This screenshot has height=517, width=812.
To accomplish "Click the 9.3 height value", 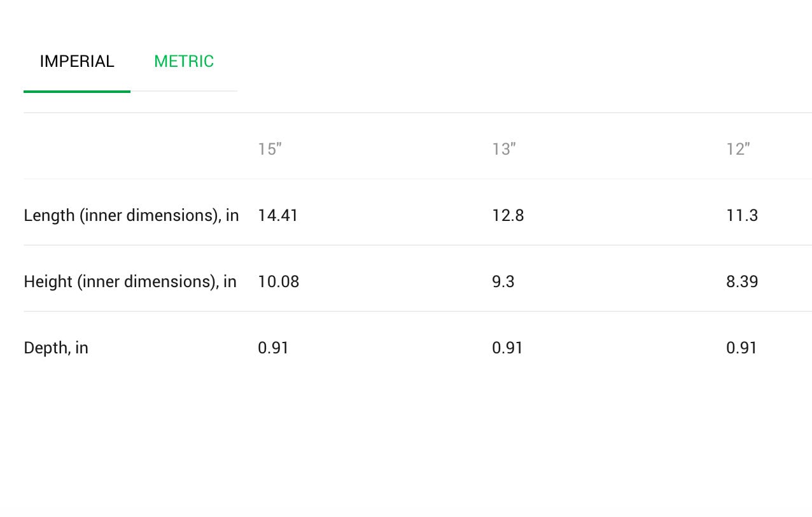I will point(503,281).
